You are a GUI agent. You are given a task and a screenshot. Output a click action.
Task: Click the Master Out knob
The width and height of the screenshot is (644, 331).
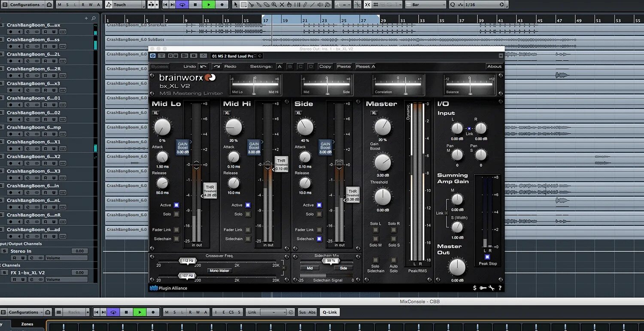(456, 267)
